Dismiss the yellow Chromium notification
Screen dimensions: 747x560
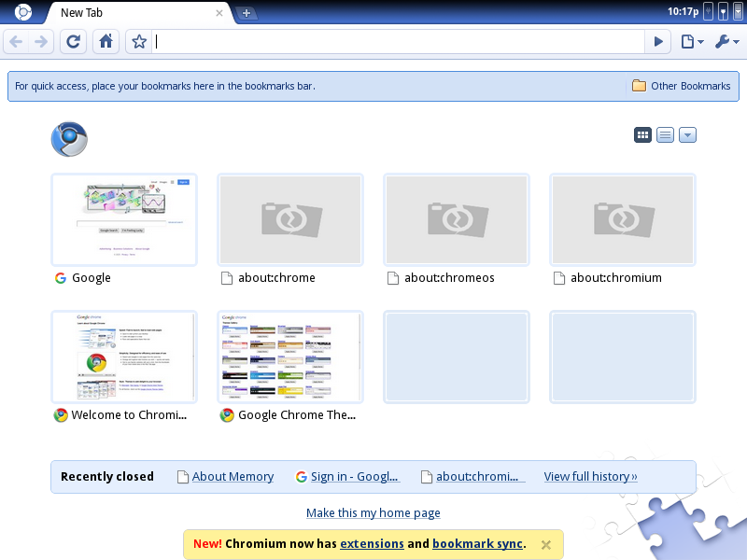click(x=546, y=545)
